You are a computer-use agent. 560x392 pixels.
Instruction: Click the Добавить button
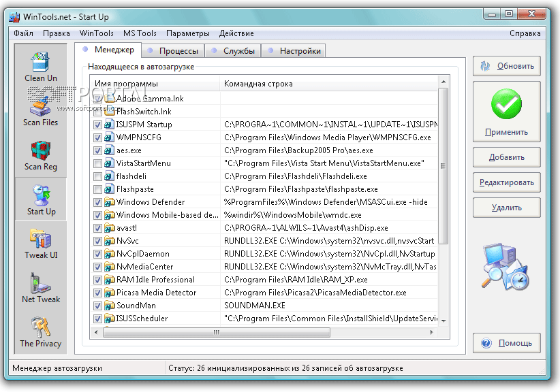click(506, 157)
